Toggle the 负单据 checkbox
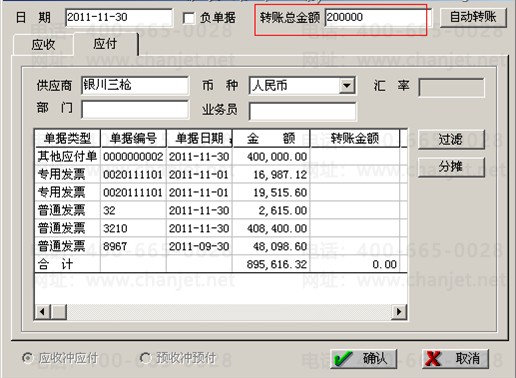The width and height of the screenshot is (516, 378). click(x=189, y=18)
